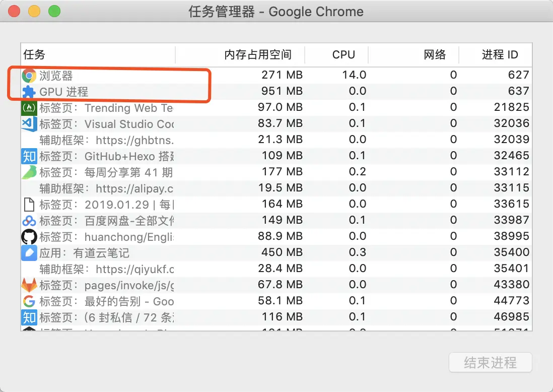553x392 pixels.
Task: Select the 辅助框架 https://qiyukf row
Action: pyautogui.click(x=276, y=269)
